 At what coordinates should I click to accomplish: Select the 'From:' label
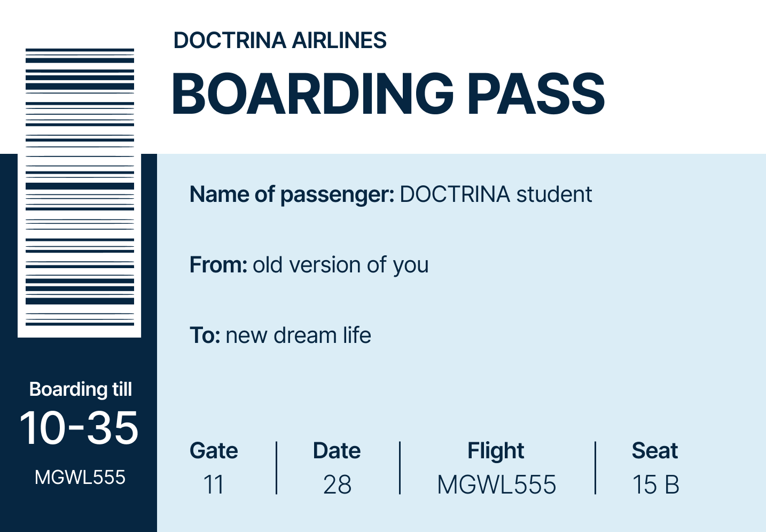pos(218,265)
